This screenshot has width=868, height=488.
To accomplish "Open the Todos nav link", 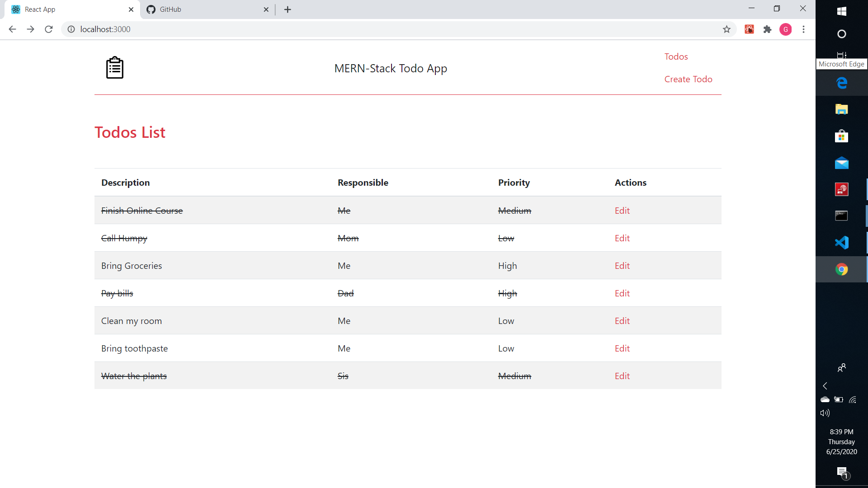I will pyautogui.click(x=676, y=56).
